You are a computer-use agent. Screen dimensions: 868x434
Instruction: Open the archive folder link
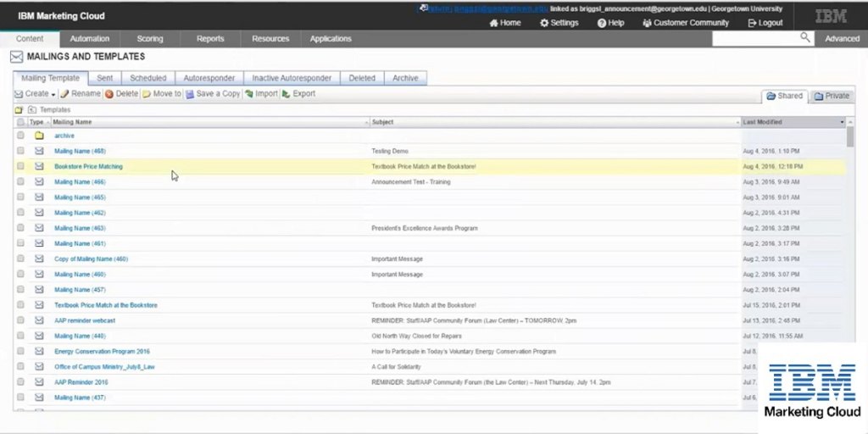pyautogui.click(x=64, y=136)
